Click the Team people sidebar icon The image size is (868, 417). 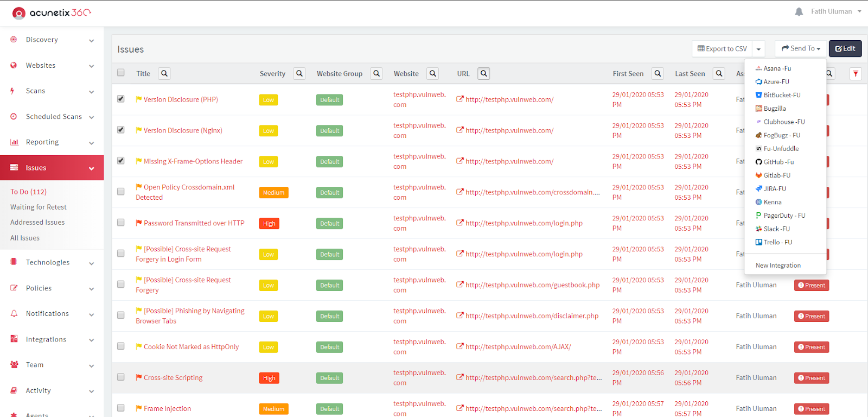(x=14, y=364)
